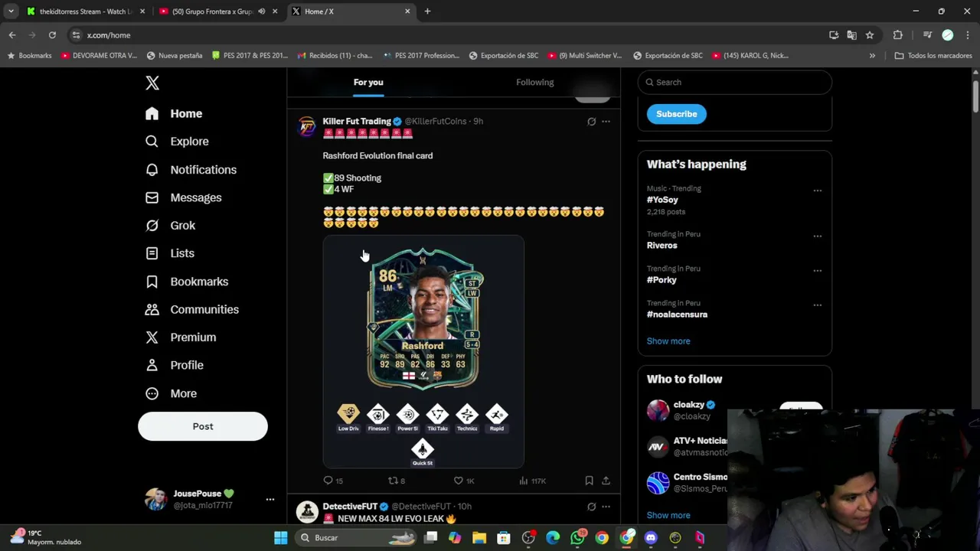Click Show more under Who to follow
Screen dimensions: 980x551
pyautogui.click(x=668, y=515)
